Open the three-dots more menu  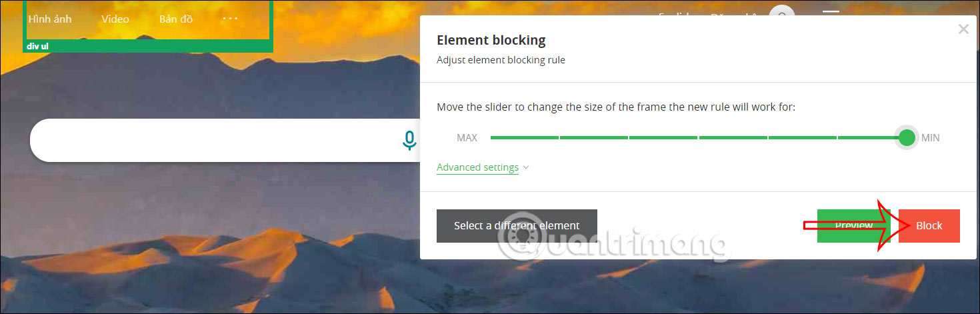(x=230, y=19)
